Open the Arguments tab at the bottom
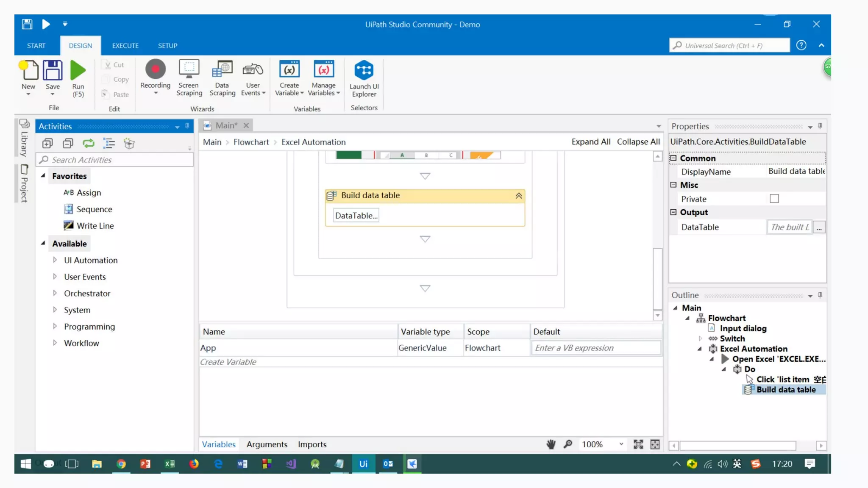 click(x=267, y=444)
